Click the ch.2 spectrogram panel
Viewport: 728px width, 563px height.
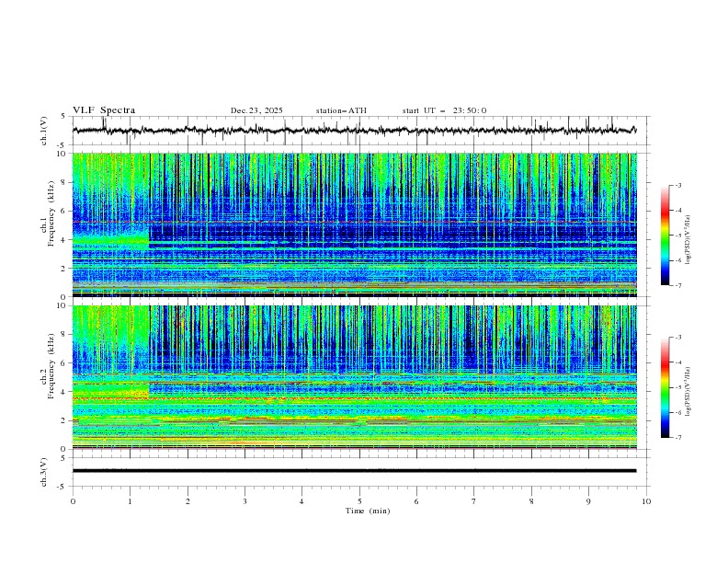click(355, 377)
